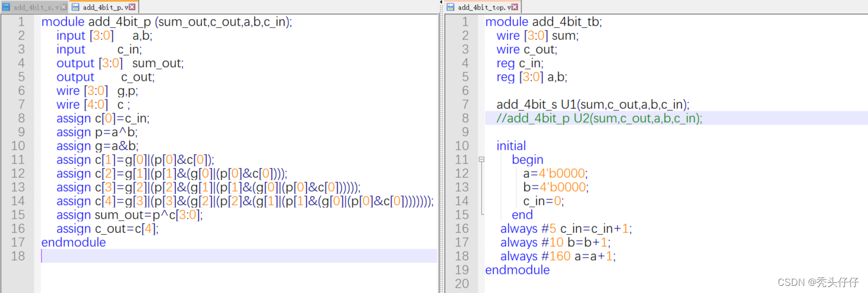Click the 'b=4'b0000;' line
868x293 pixels.
click(x=555, y=187)
